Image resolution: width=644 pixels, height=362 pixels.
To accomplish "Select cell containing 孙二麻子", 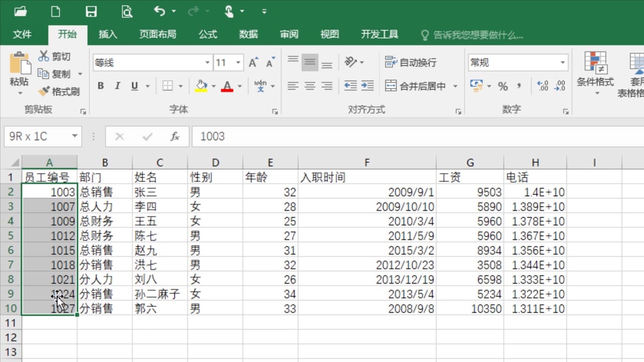I will tap(160, 294).
